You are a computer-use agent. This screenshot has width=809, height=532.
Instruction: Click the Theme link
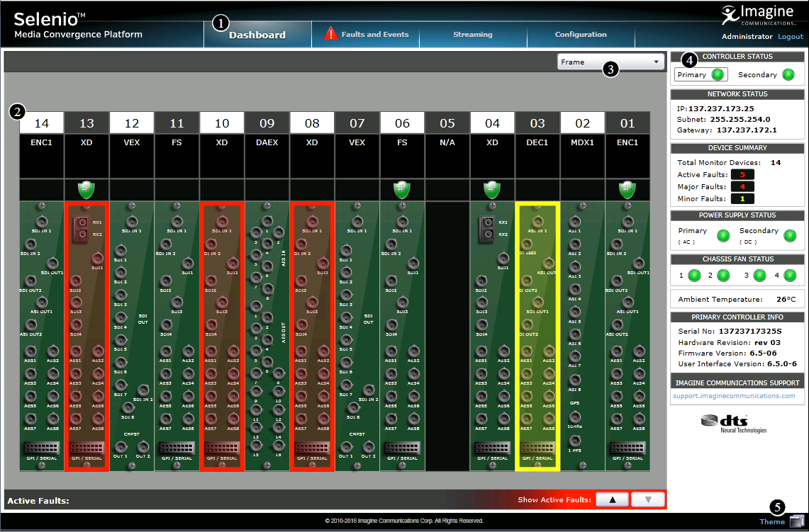772,521
